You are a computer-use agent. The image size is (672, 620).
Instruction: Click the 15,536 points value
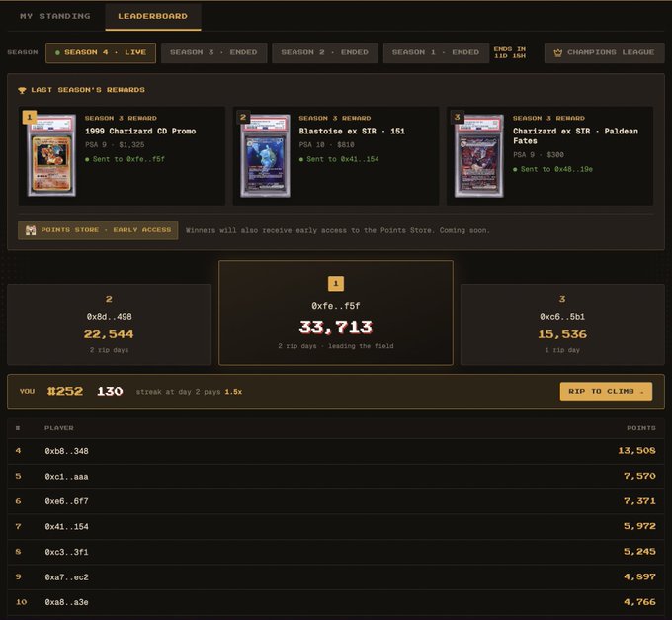562,334
